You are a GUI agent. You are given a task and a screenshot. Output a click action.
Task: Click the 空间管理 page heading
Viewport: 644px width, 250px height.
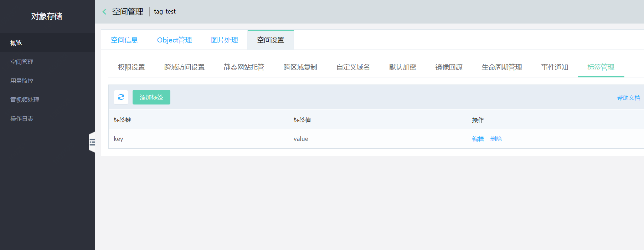[x=128, y=12]
